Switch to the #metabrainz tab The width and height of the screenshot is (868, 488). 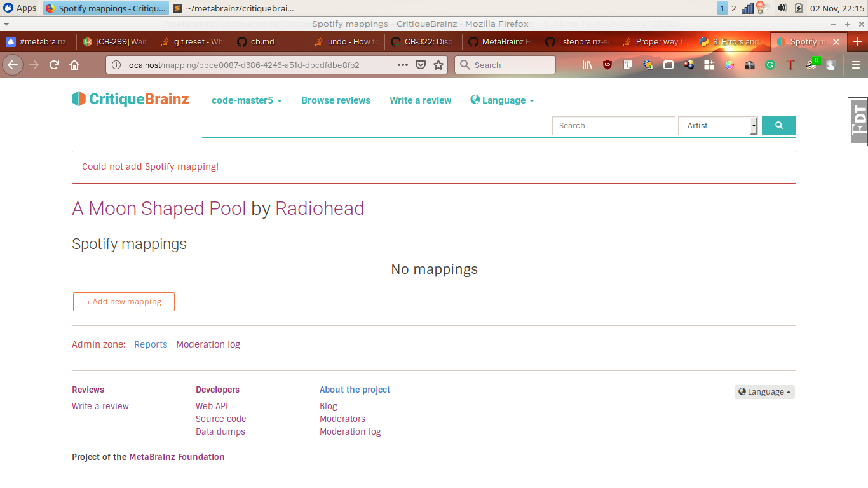[x=39, y=41]
